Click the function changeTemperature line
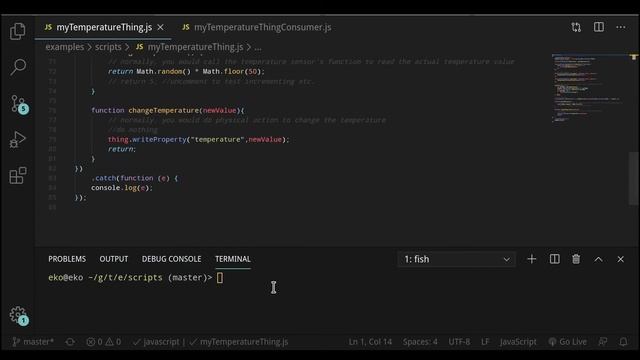Screen dimensions: 640x360 tap(168, 111)
